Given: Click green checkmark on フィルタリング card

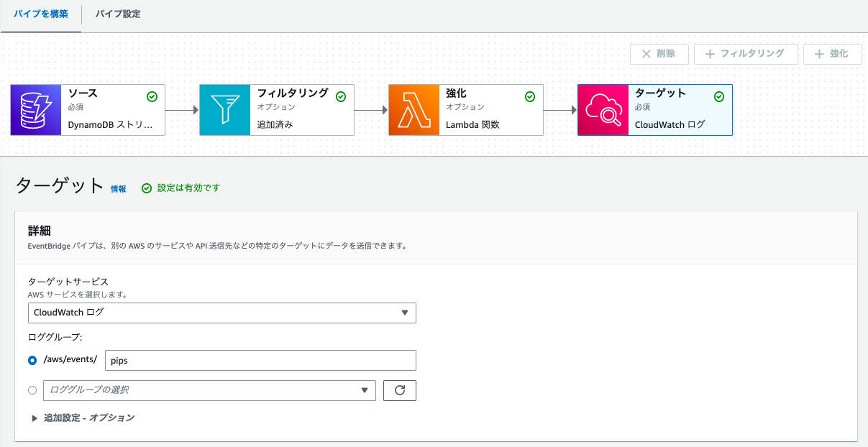Looking at the screenshot, I should coord(341,96).
